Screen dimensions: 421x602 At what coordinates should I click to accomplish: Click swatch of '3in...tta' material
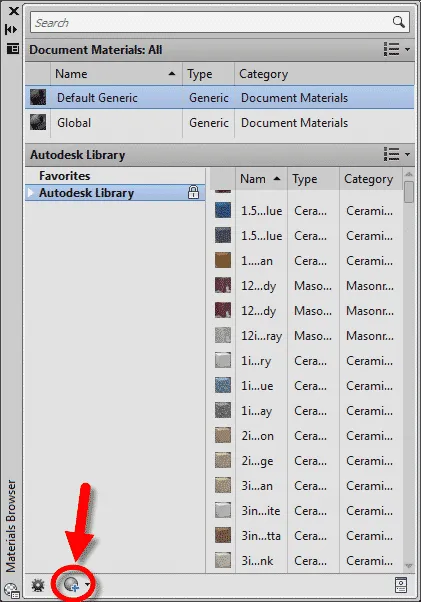[223, 535]
